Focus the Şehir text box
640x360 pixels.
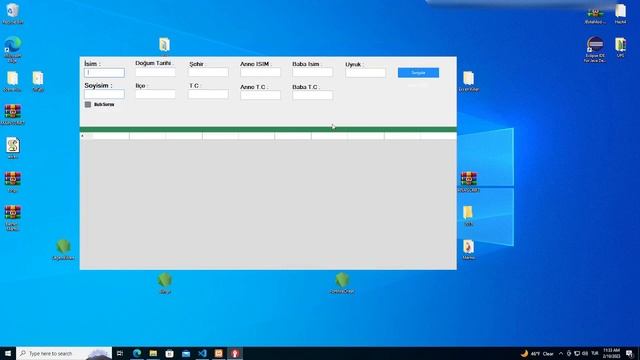point(209,72)
